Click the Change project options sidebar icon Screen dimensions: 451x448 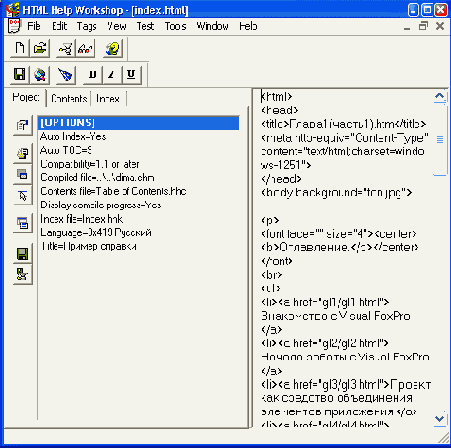[x=23, y=126]
